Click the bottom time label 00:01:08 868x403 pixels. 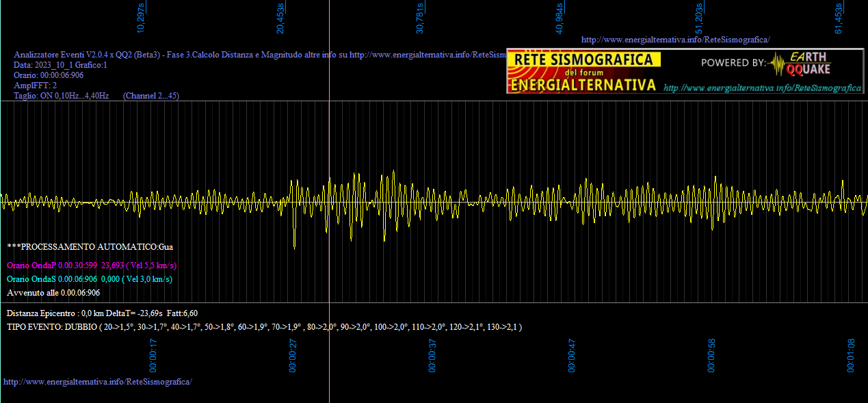point(851,355)
